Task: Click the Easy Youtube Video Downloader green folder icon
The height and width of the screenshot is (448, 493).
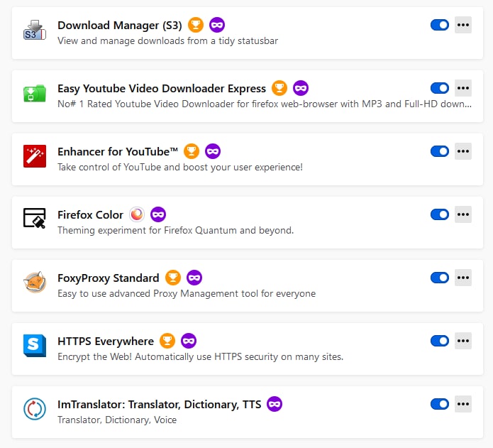Action: 35,93
